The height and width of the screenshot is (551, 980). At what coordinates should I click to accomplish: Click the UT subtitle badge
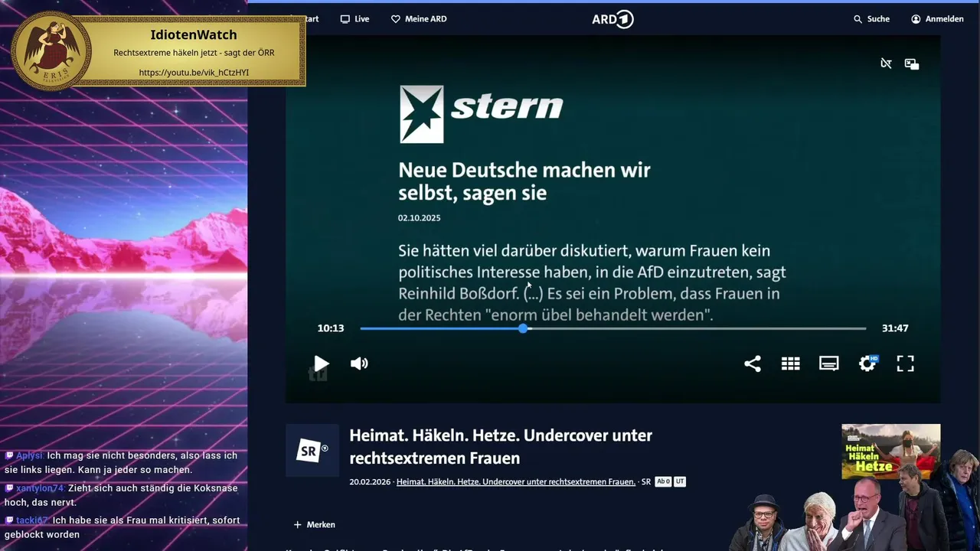(x=680, y=482)
